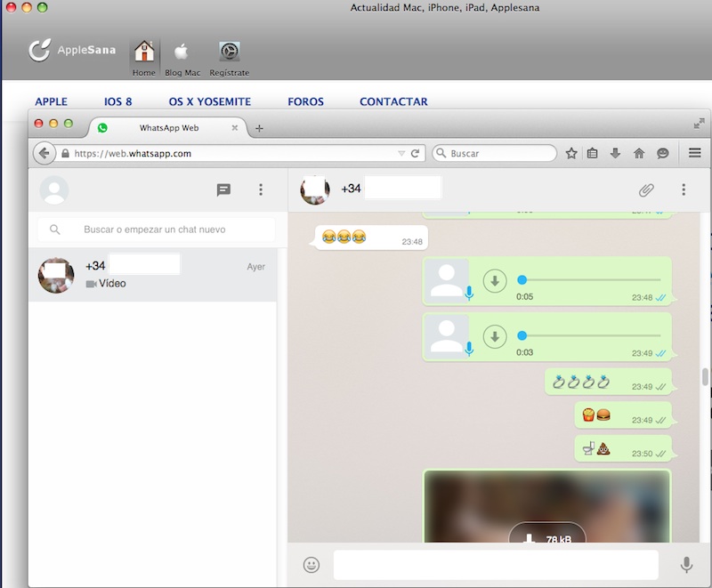
Task: Click the AppleSana logo
Action: click(x=72, y=50)
